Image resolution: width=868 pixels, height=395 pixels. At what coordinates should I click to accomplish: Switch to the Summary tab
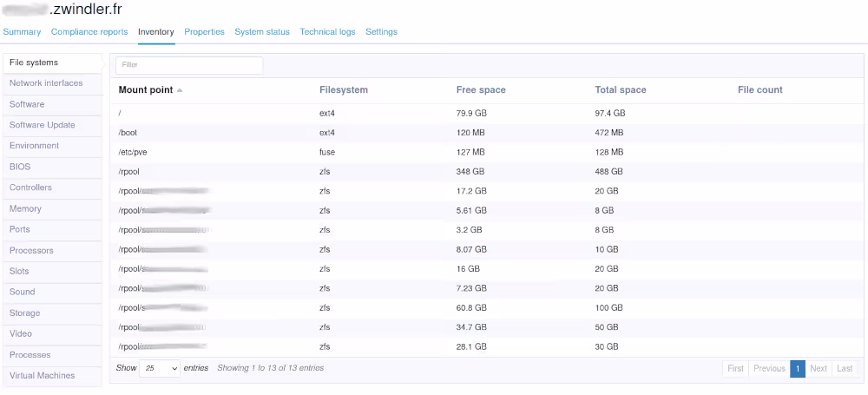[22, 32]
